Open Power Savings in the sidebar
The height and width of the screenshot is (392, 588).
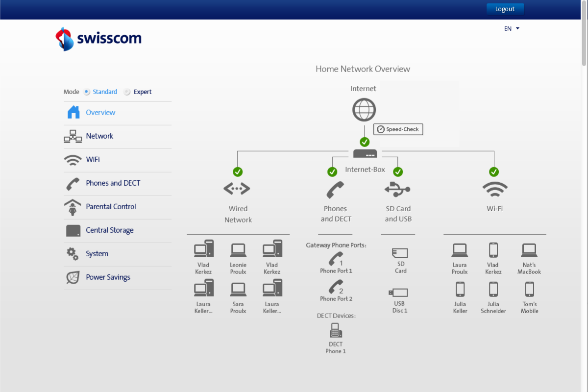pos(108,277)
